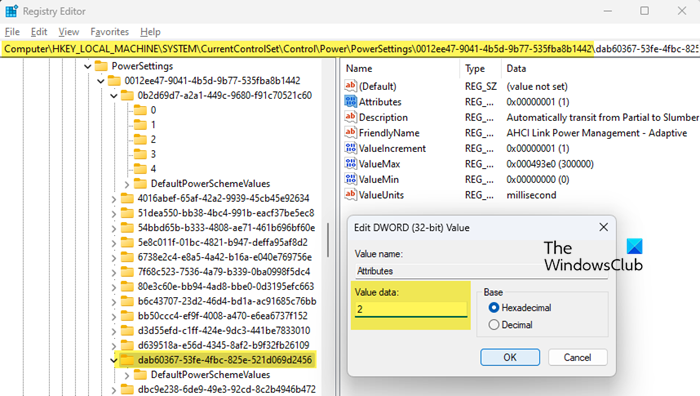Select the Decimal base radio button
Image resolution: width=700 pixels, height=396 pixels.
(x=493, y=325)
